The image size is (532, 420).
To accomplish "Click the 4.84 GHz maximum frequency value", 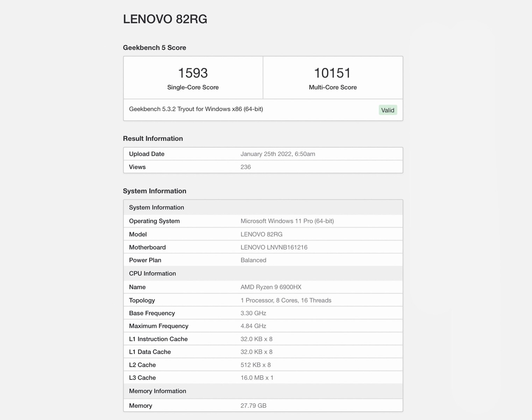I will click(253, 326).
